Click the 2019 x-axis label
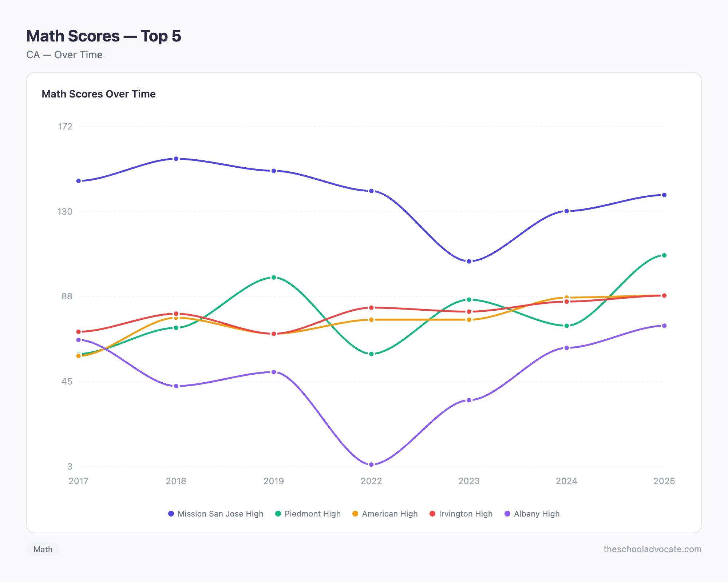Image resolution: width=728 pixels, height=582 pixels. [274, 481]
